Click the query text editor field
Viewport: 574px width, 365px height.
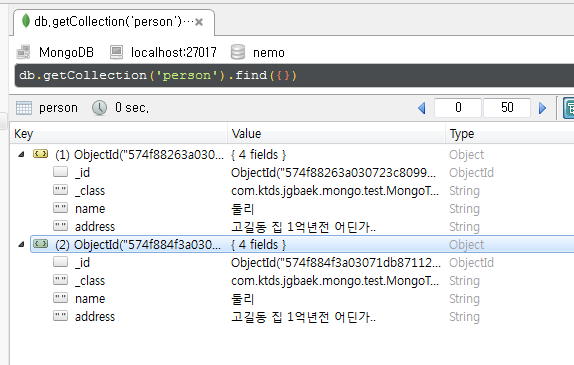coord(294,75)
